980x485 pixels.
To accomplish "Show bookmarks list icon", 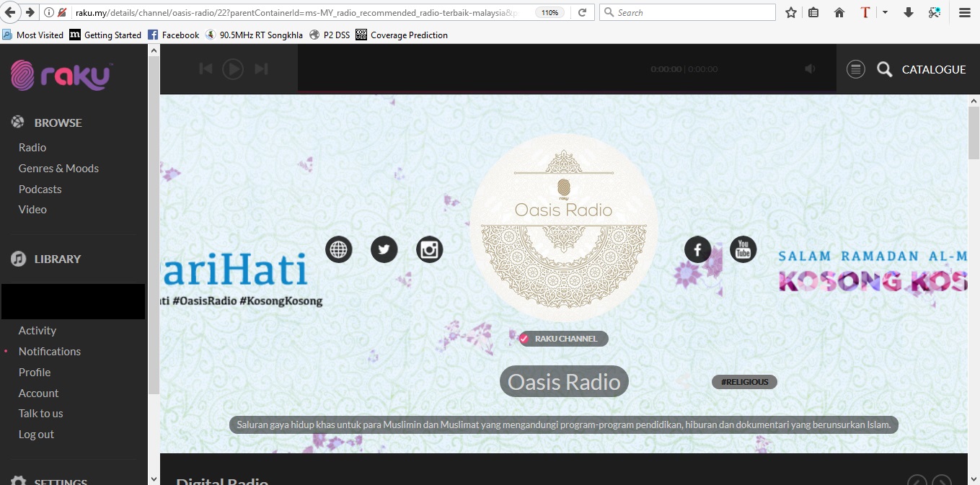I will point(813,12).
